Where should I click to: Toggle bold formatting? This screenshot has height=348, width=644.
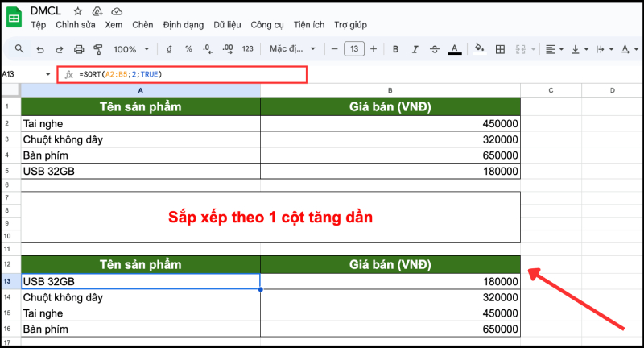click(x=395, y=49)
